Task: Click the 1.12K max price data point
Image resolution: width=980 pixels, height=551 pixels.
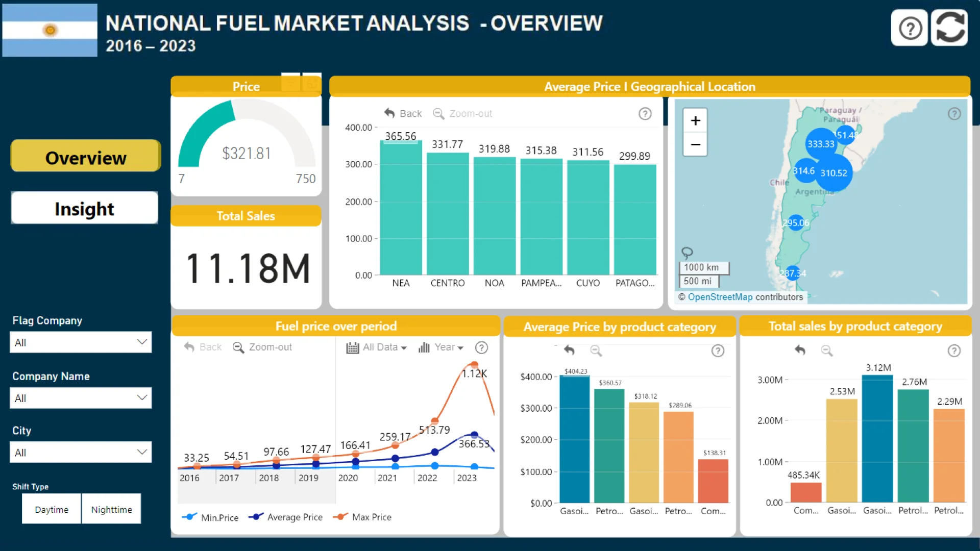Action: tap(474, 365)
